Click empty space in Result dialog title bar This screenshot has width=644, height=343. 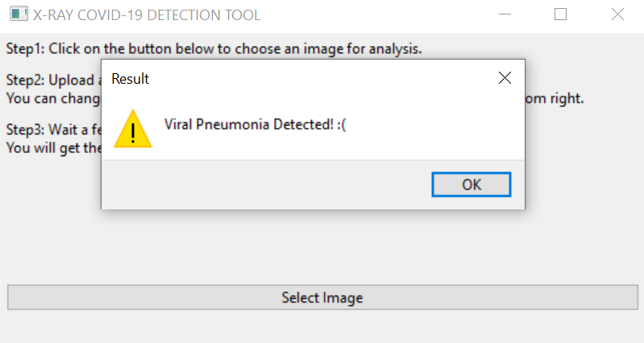[322, 78]
